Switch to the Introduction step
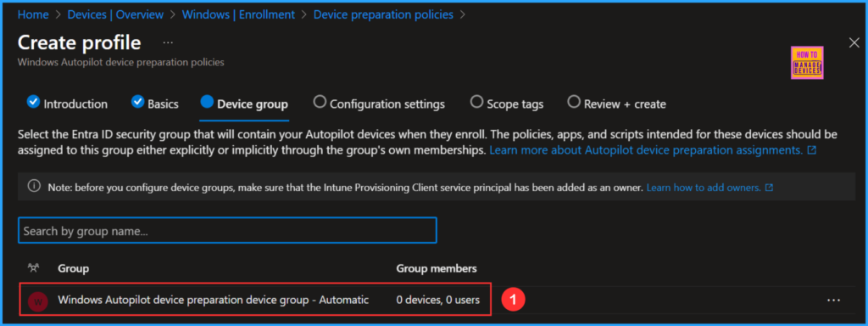Viewport: 868px width, 326px height. coord(67,104)
